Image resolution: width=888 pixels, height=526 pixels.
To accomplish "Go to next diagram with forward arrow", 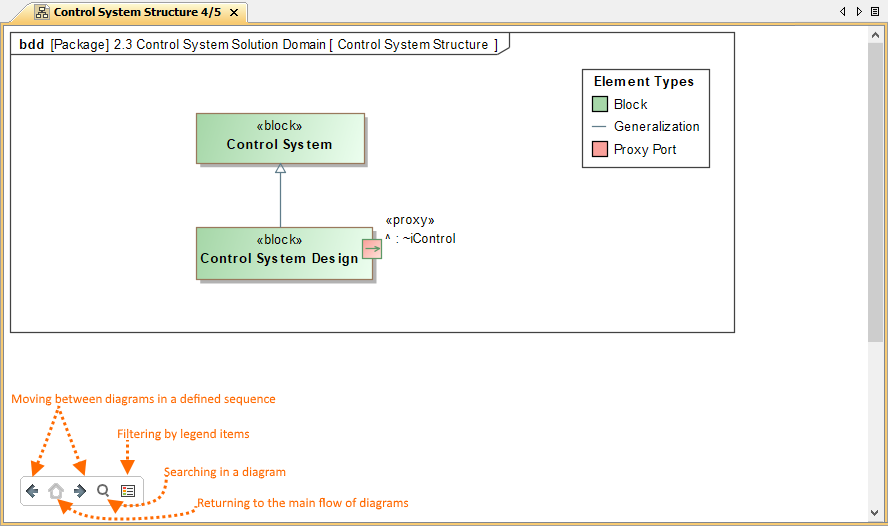I will (x=80, y=491).
